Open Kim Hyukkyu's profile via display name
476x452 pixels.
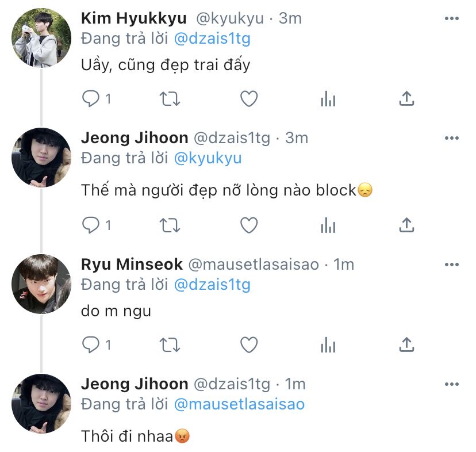[134, 18]
